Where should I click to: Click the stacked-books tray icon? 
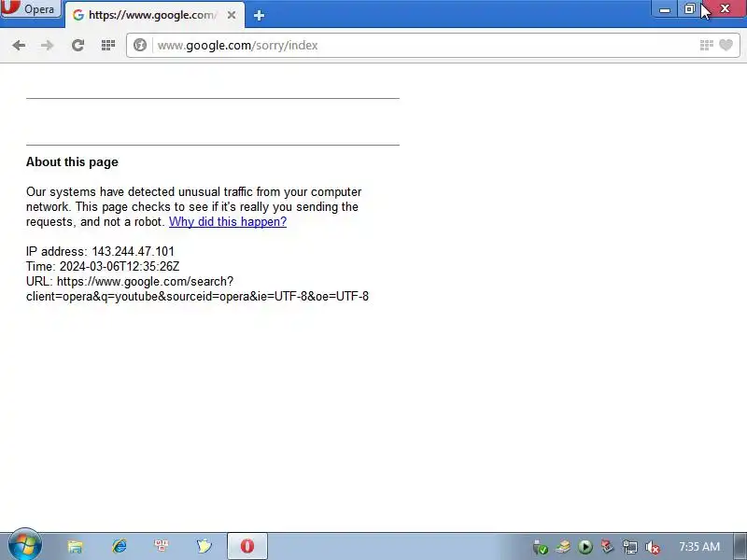click(563, 547)
